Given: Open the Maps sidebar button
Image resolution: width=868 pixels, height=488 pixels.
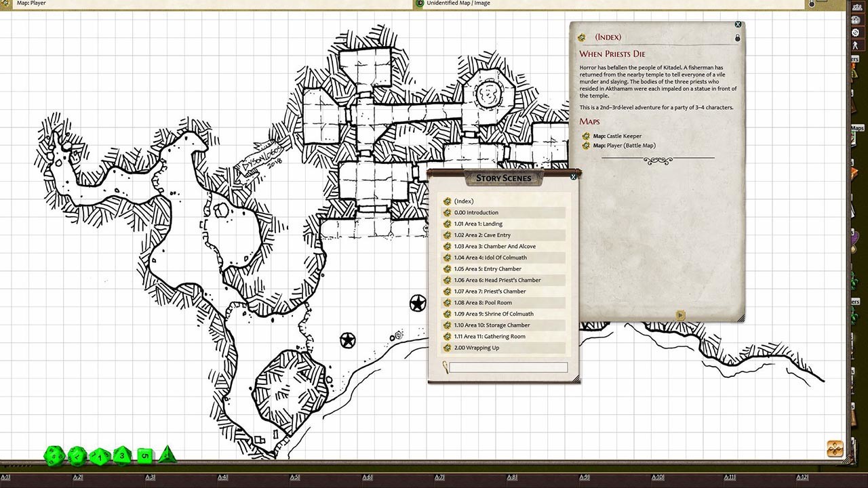Looking at the screenshot, I should coord(857,128).
